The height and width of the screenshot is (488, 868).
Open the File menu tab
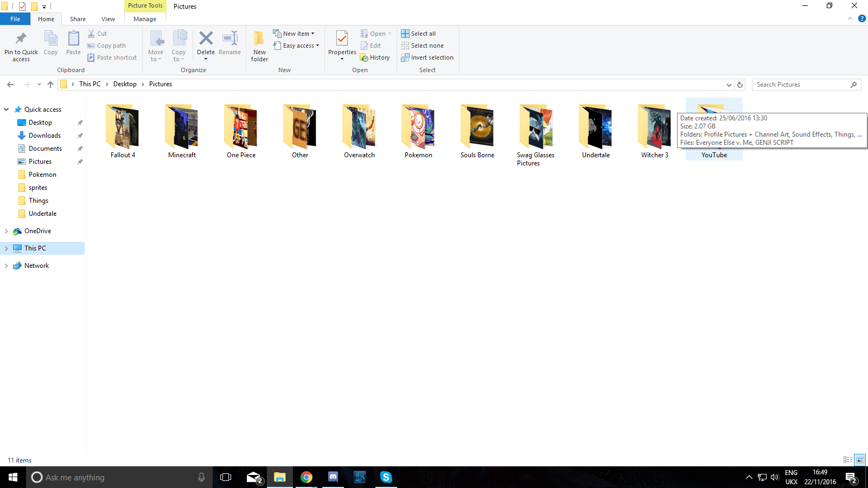(x=15, y=19)
